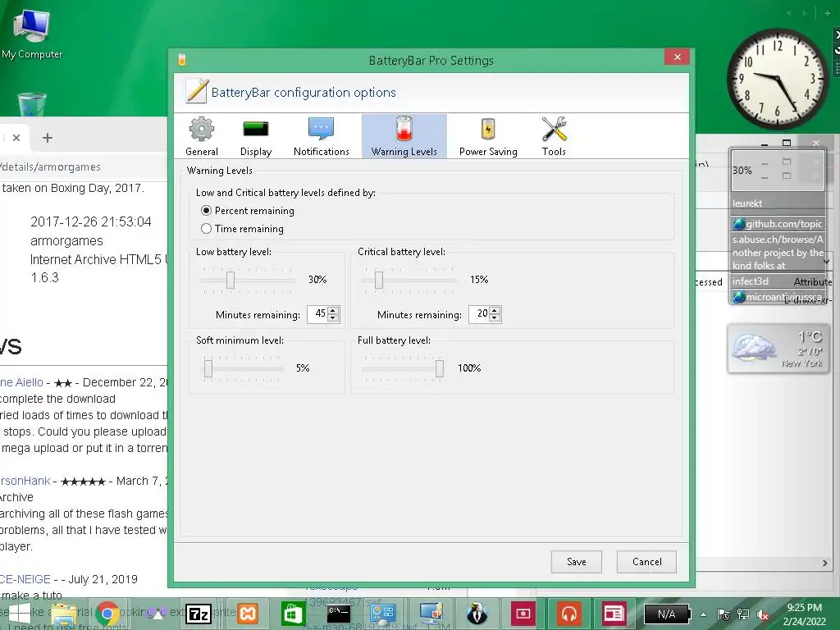This screenshot has width=840, height=630.
Task: Select the Warning Levels tab
Action: tap(404, 137)
